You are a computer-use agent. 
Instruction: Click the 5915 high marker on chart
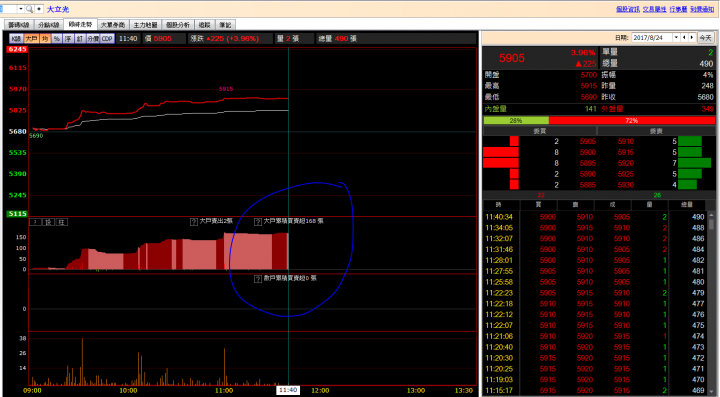click(226, 89)
